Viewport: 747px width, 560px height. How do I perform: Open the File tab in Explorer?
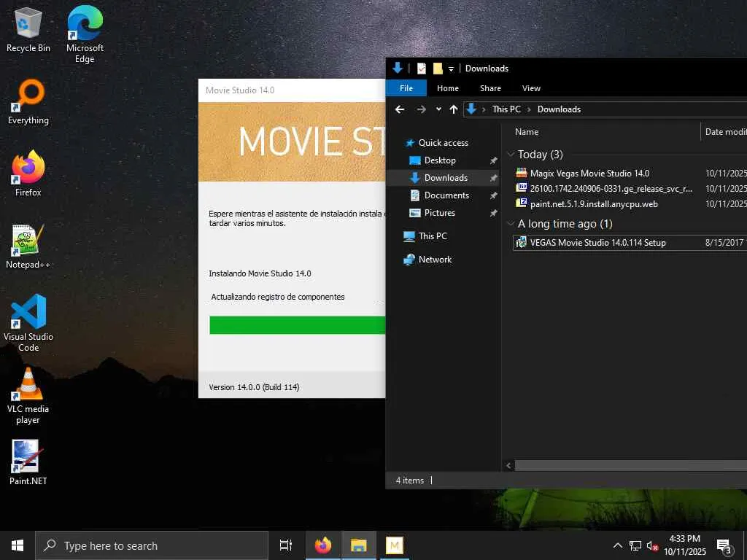(x=406, y=88)
